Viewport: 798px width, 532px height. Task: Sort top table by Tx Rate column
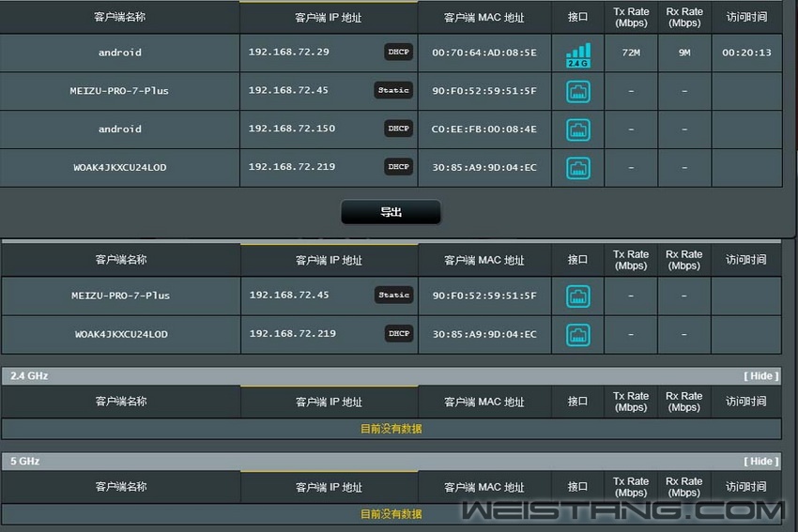tap(631, 17)
